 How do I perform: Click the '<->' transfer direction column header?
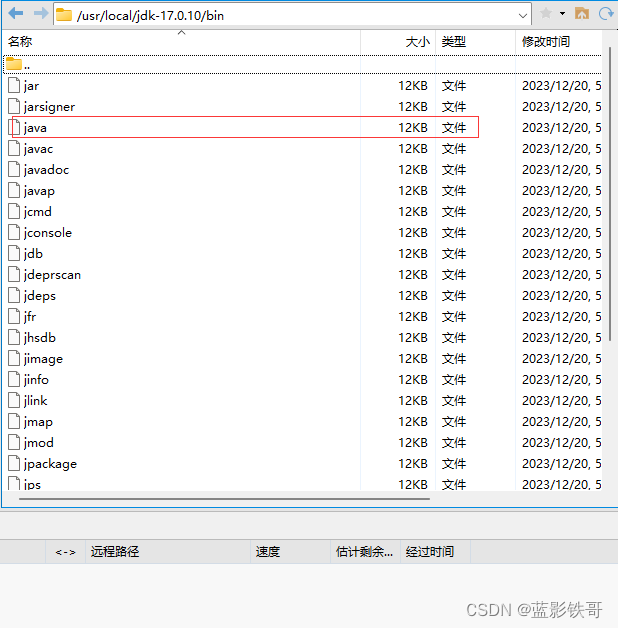click(x=66, y=552)
